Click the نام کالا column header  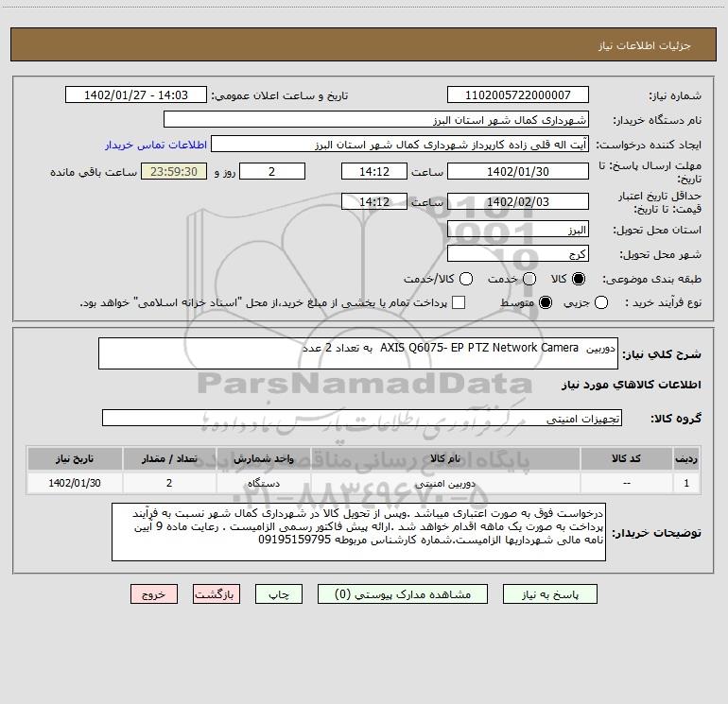pos(445,458)
